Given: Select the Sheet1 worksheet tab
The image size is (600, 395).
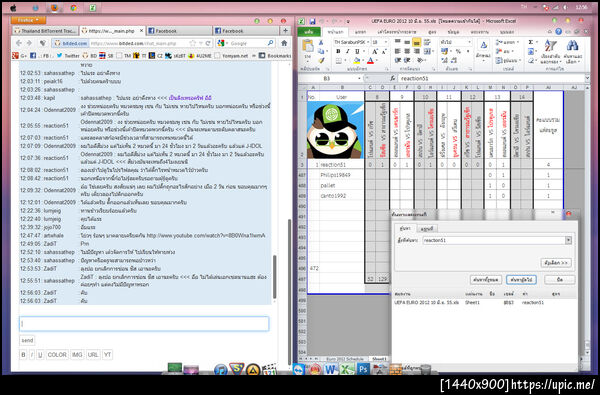Looking at the screenshot, I should point(379,359).
